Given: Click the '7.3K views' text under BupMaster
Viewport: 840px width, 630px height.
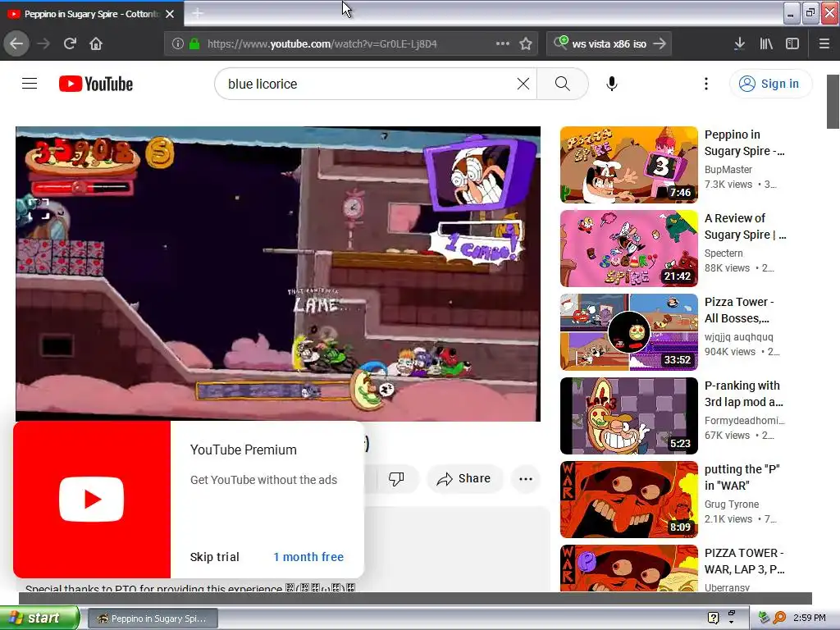Looking at the screenshot, I should click(x=728, y=185).
